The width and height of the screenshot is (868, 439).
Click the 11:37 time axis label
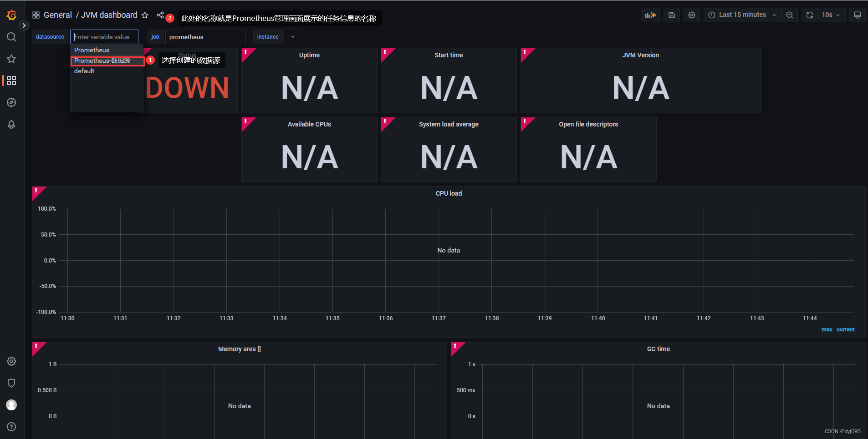[439, 318]
